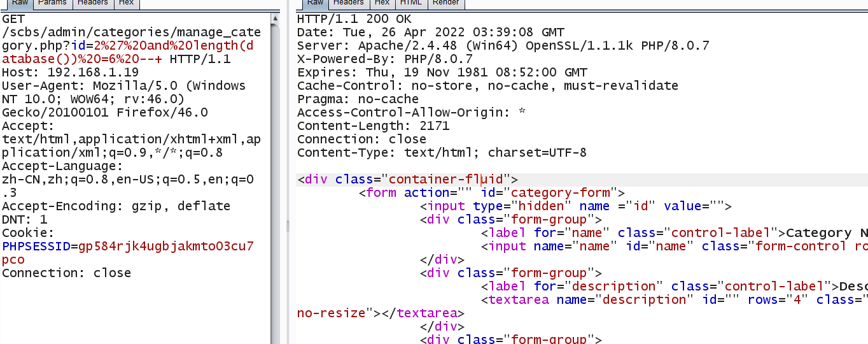Viewport: 868px width, 344px height.
Task: Open the response Render tab
Action: pyautogui.click(x=446, y=3)
